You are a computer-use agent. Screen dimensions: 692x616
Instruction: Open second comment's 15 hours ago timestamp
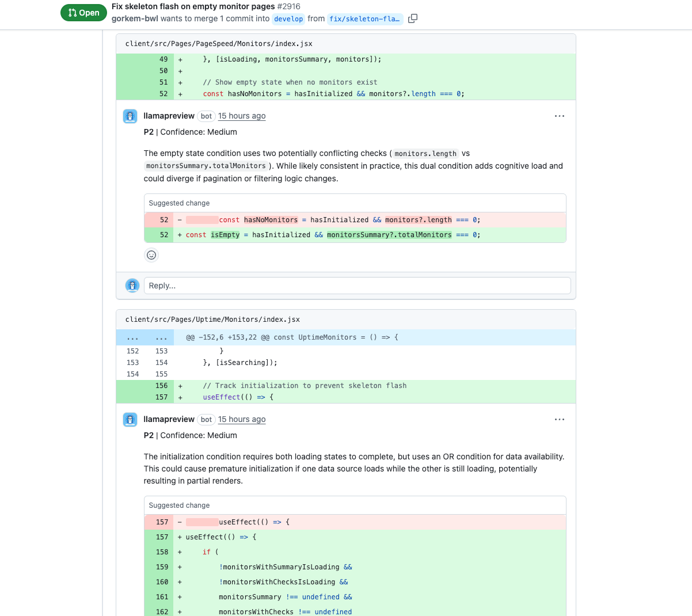(x=242, y=420)
